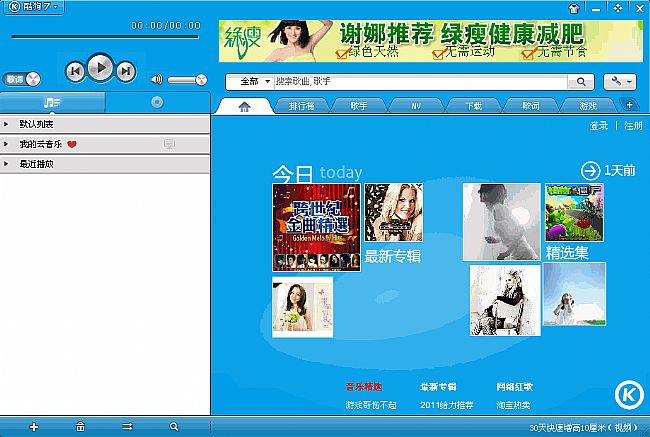Mute sound via the speaker icon
The width and height of the screenshot is (650, 437).
[x=157, y=79]
